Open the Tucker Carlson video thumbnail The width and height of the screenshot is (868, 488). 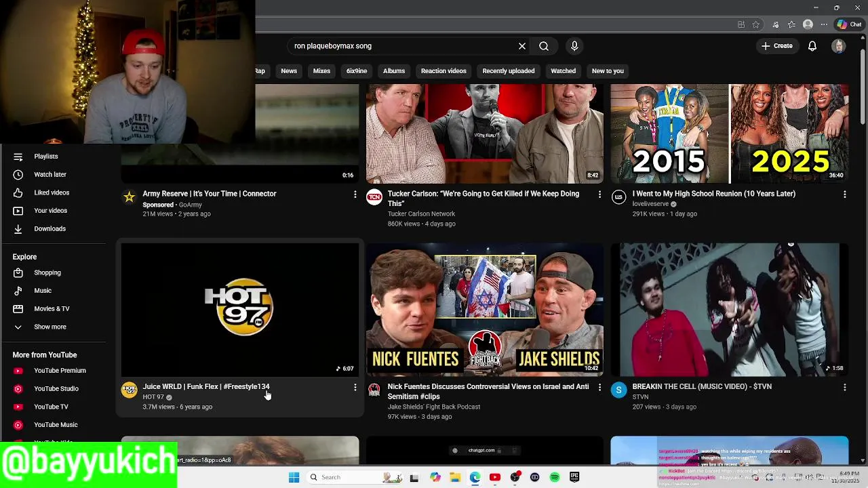(x=485, y=134)
